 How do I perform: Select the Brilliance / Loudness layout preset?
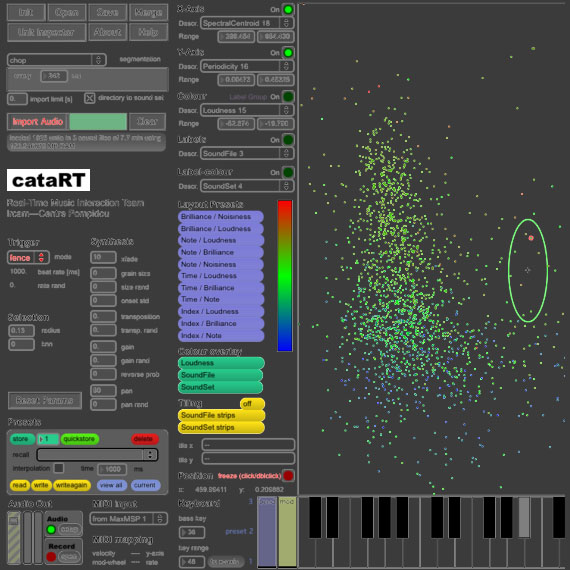(221, 229)
